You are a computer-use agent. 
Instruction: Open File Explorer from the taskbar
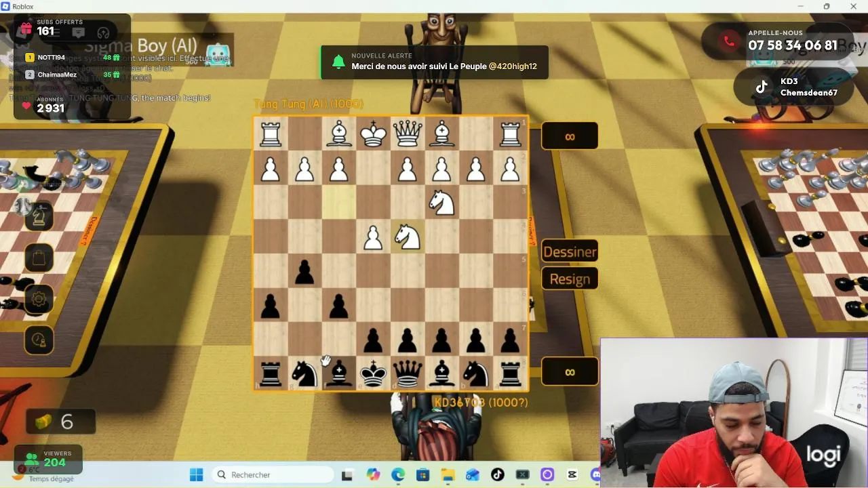pyautogui.click(x=448, y=474)
